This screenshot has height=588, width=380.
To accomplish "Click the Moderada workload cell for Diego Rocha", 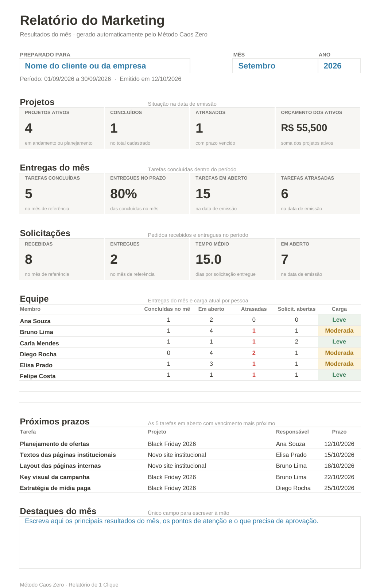I will point(339,353).
